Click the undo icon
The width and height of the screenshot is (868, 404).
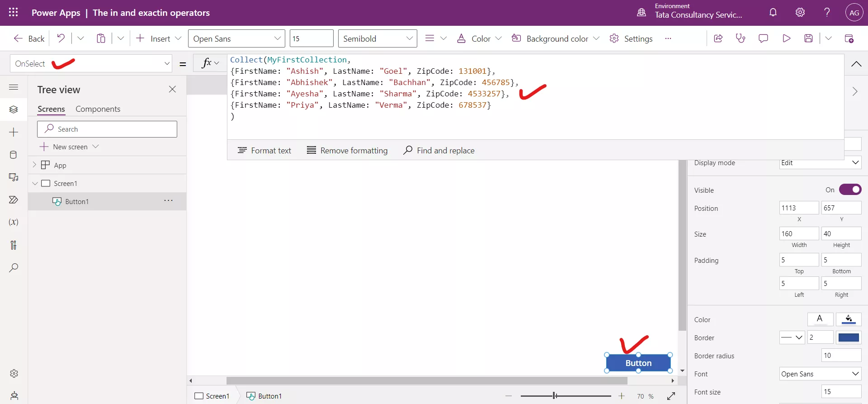61,38
